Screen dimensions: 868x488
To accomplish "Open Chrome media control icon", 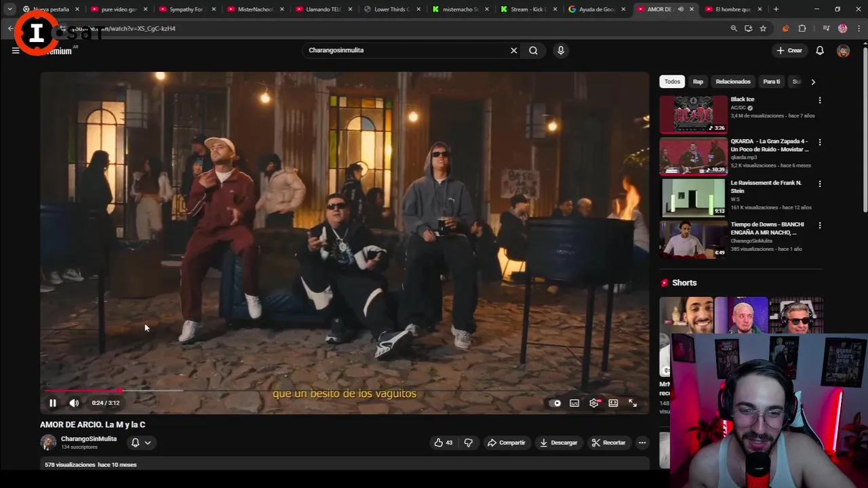I will [826, 28].
